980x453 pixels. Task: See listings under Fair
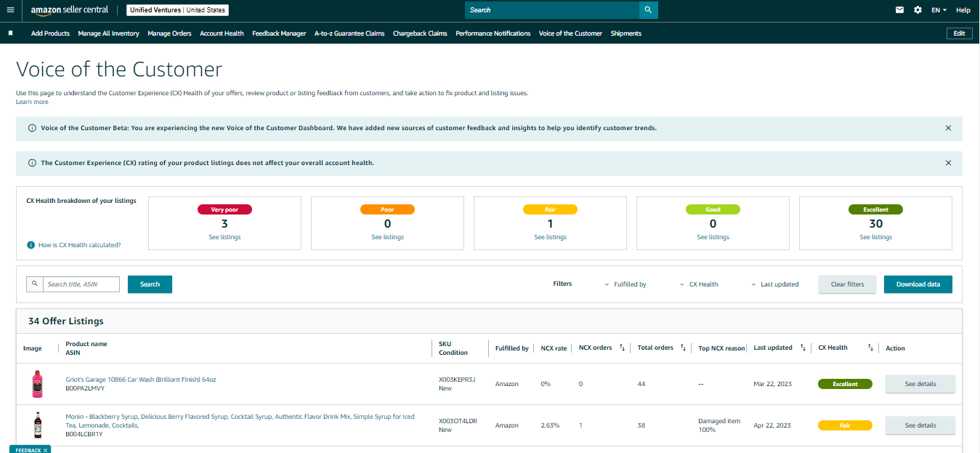pyautogui.click(x=550, y=237)
